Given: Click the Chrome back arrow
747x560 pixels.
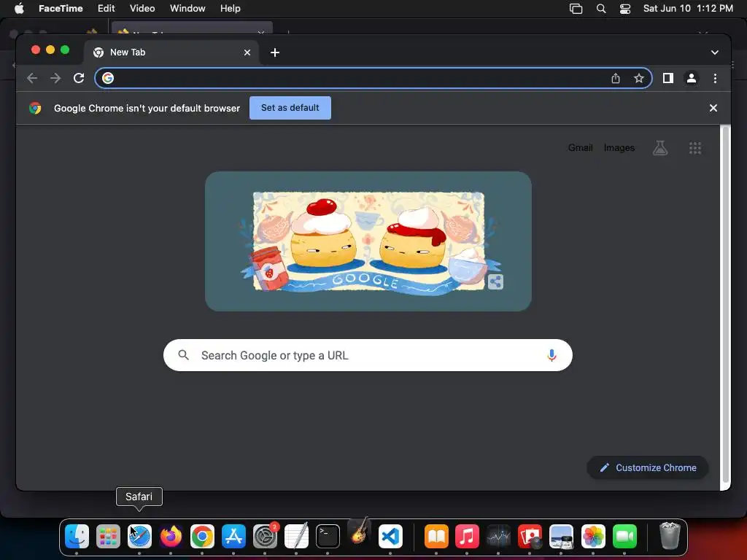Looking at the screenshot, I should 32,78.
